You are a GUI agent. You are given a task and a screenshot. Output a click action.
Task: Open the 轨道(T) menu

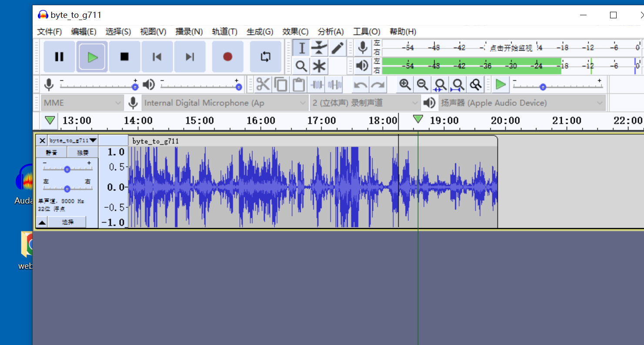[225, 31]
